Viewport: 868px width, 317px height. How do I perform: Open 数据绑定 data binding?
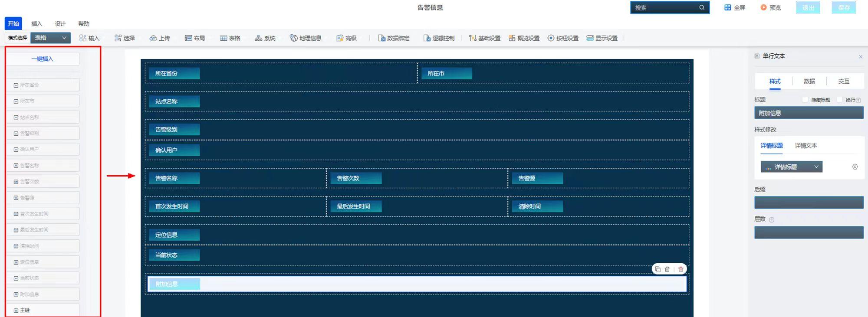tap(394, 38)
